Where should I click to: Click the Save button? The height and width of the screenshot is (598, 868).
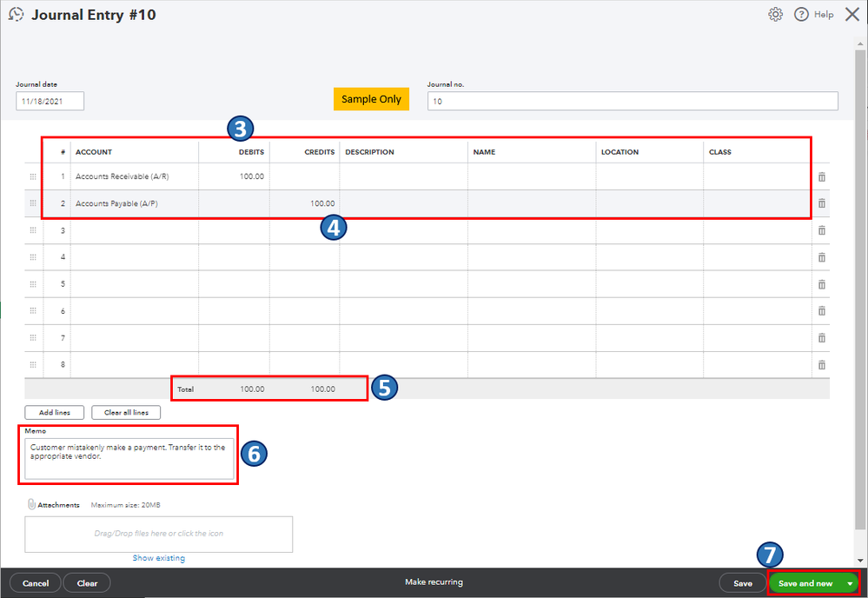pos(742,583)
